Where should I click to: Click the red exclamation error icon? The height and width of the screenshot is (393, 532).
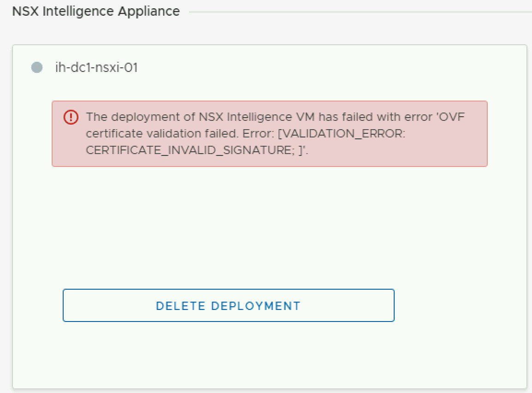[x=71, y=117]
